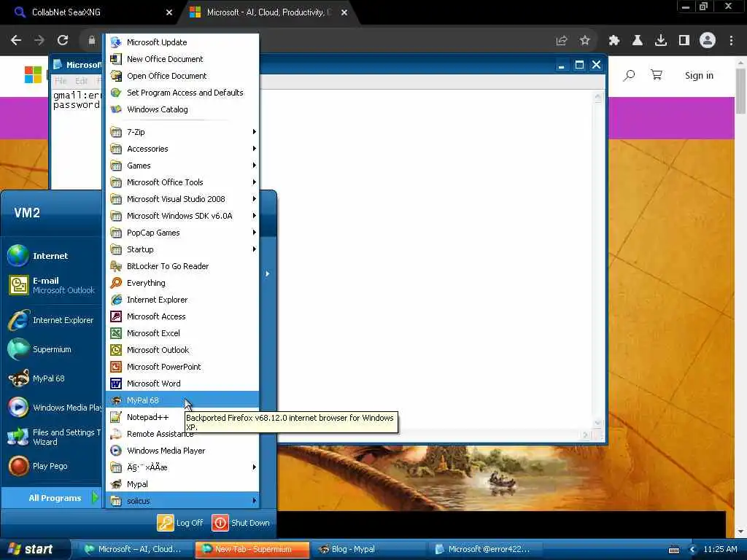Expand the Games folder
Image resolution: width=747 pixels, height=560 pixels.
click(x=182, y=166)
